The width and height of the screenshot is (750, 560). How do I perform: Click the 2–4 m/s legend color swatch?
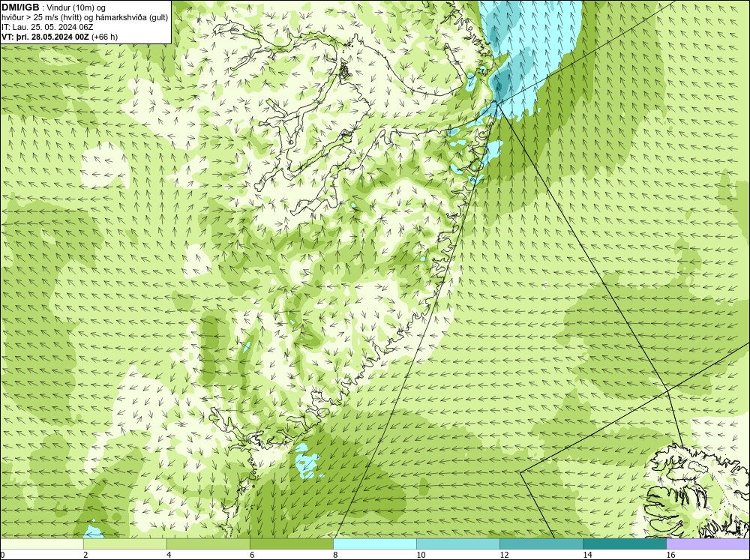[124, 544]
